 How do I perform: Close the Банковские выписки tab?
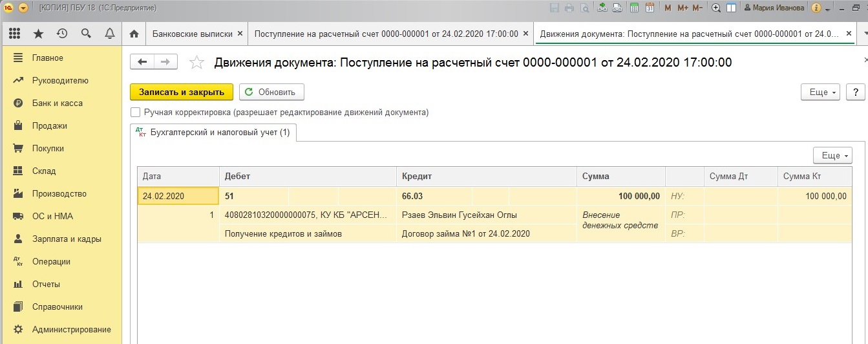click(x=240, y=34)
